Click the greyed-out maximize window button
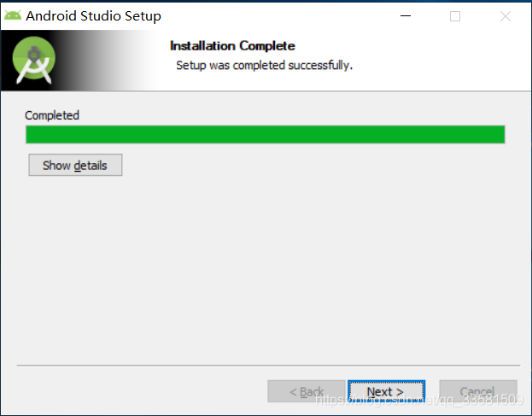This screenshot has width=532, height=416. coord(455,16)
